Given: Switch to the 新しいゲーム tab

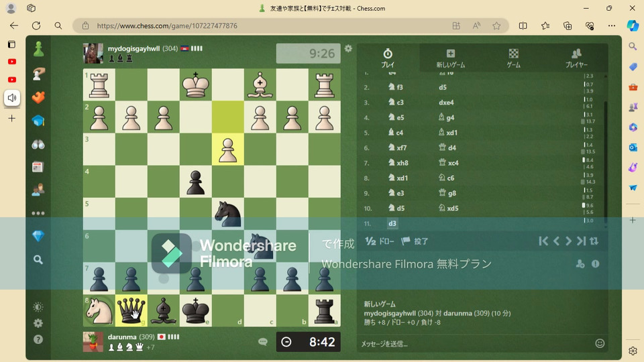Looking at the screenshot, I should [451, 58].
